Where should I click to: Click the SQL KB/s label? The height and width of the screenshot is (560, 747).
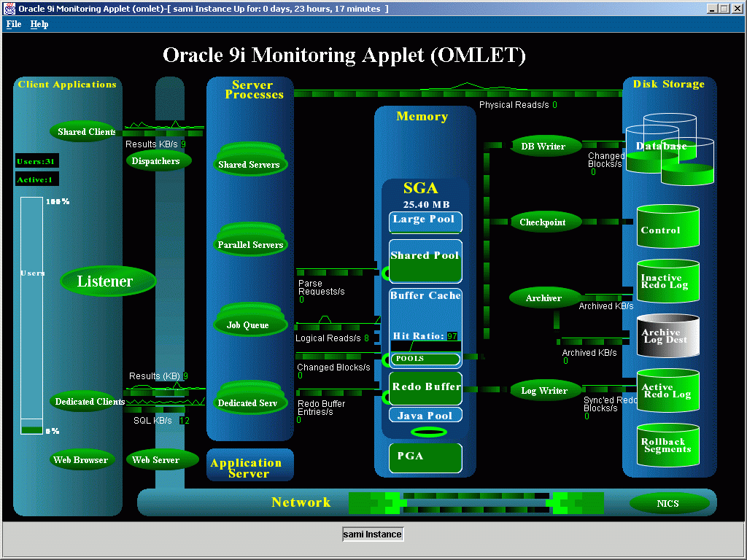[152, 421]
